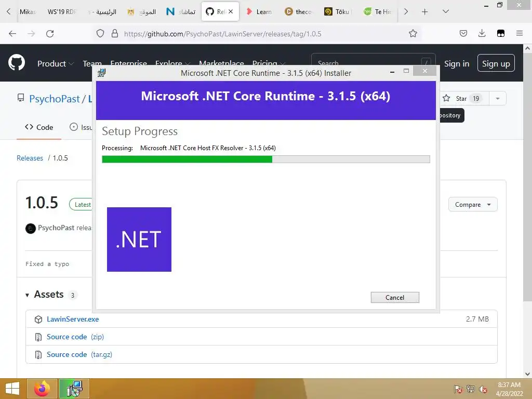532x399 pixels.
Task: Click the GitHub logo in the page header
Action: [x=16, y=63]
